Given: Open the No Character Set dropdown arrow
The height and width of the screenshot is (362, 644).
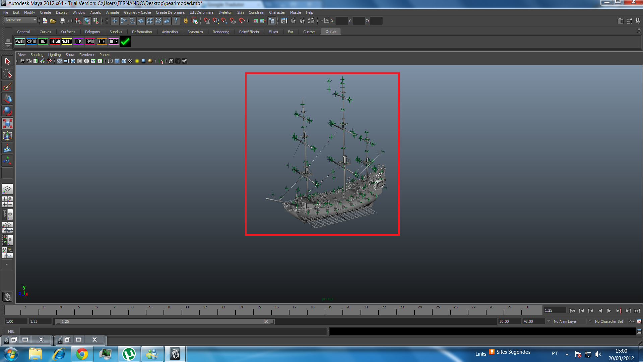Looking at the screenshot, I should pyautogui.click(x=590, y=321).
